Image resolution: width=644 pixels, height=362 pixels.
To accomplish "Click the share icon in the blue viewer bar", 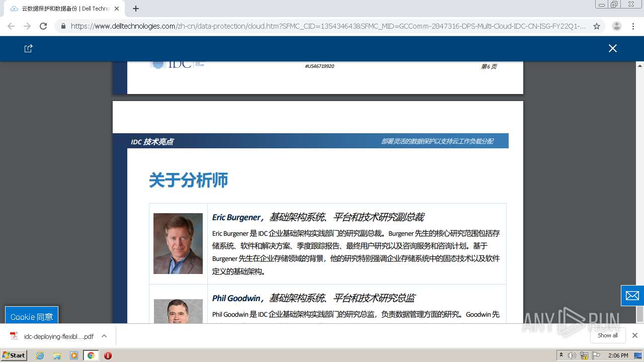I will [29, 48].
